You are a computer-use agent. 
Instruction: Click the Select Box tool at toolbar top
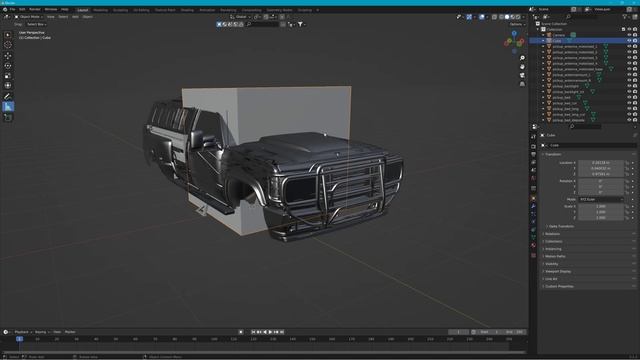point(8,35)
